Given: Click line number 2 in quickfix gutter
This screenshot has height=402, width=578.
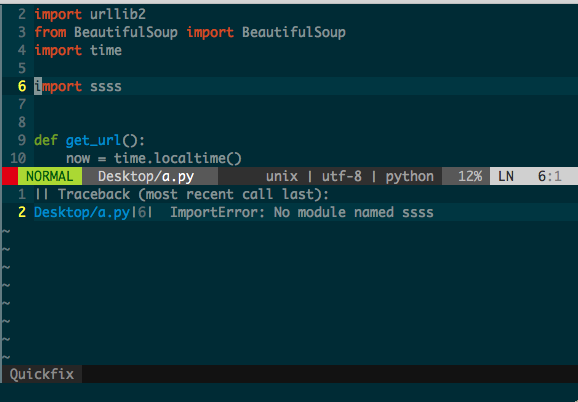Looking at the screenshot, I should pyautogui.click(x=22, y=212).
